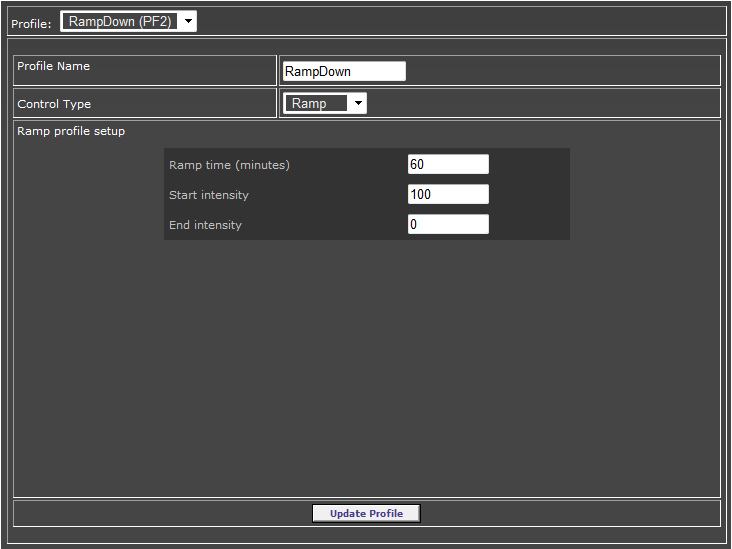Click the arrow beside the Ramp control type
The height and width of the screenshot is (549, 732).
click(x=358, y=103)
